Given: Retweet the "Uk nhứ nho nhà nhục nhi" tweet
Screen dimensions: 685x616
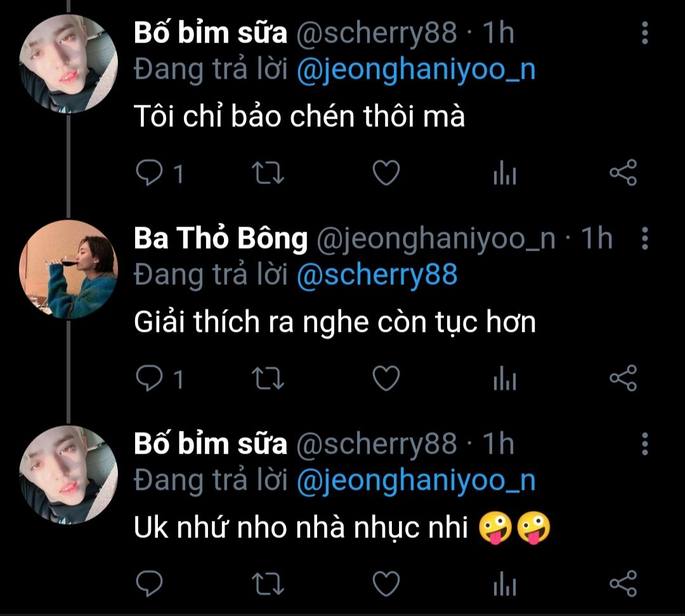Looking at the screenshot, I should tap(268, 584).
